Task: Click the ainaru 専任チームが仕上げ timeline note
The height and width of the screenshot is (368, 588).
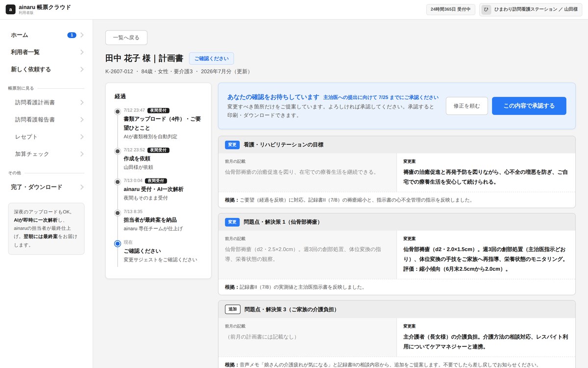Action: 153,228
